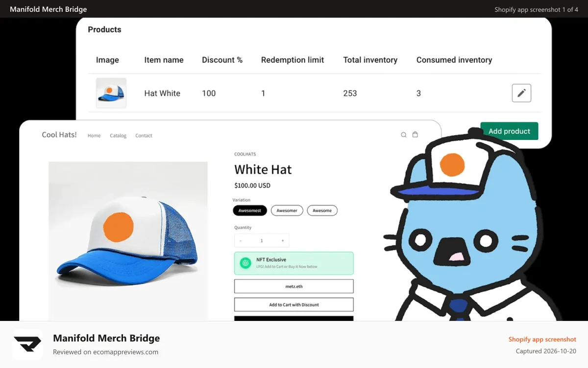Click the Hat White product thumbnail
588x368 pixels.
click(111, 93)
